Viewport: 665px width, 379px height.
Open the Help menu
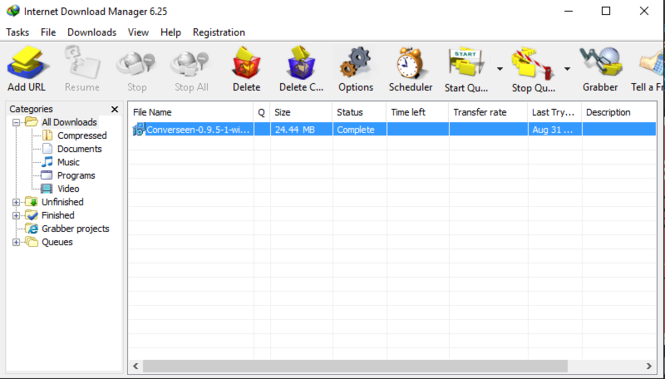point(170,32)
